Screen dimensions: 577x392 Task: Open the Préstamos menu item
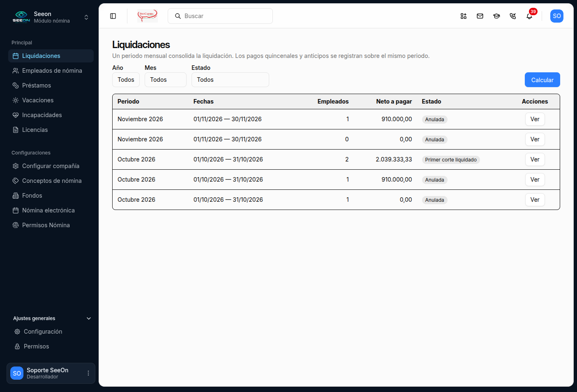(51, 85)
